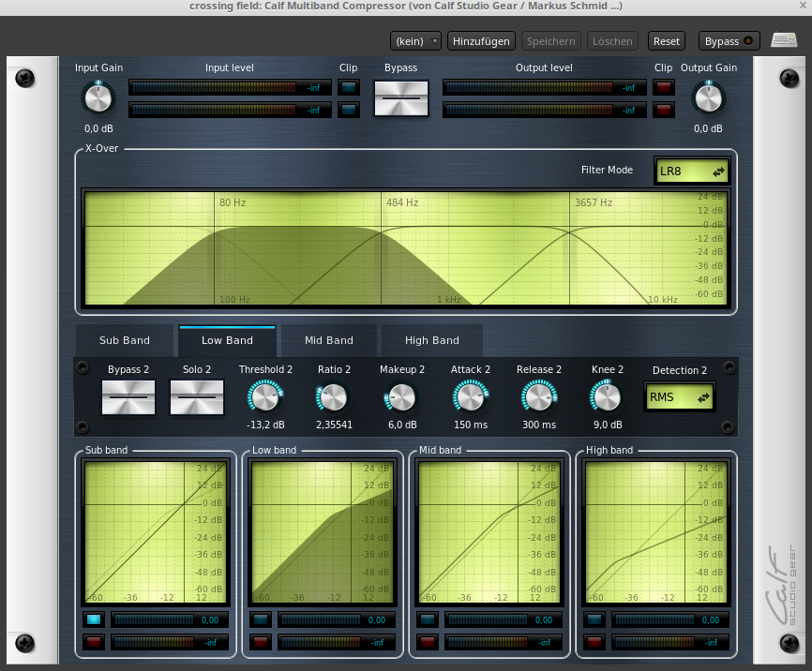The height and width of the screenshot is (671, 812).
Task: Toggle the host Bypass button in the header
Action: click(729, 41)
